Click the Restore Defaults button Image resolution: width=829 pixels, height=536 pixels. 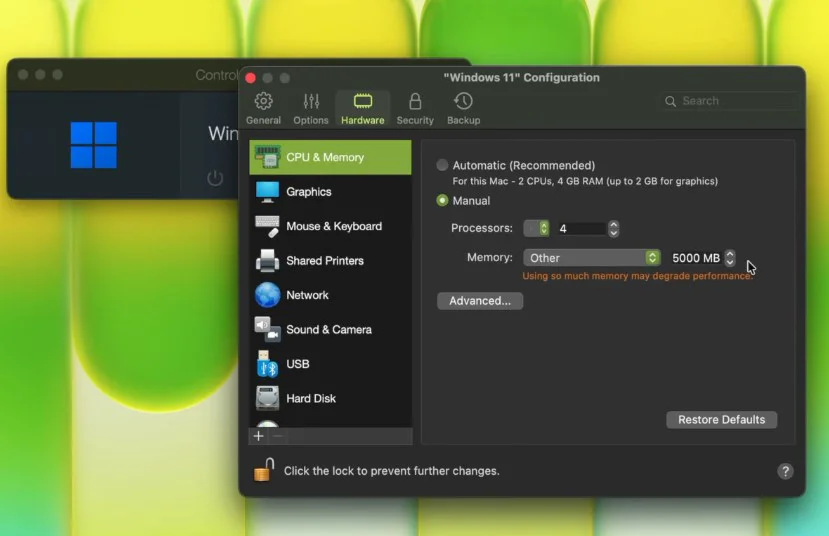(x=721, y=420)
